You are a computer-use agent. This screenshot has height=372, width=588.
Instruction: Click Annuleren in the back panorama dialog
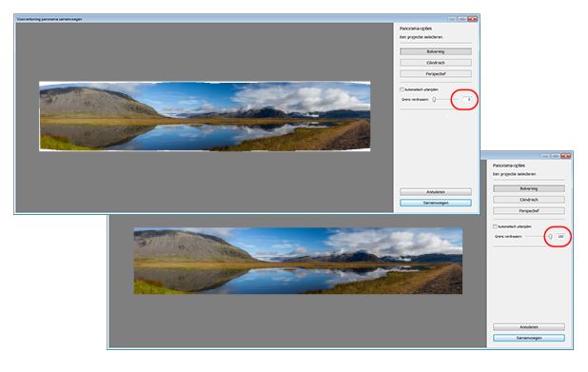[529, 327]
